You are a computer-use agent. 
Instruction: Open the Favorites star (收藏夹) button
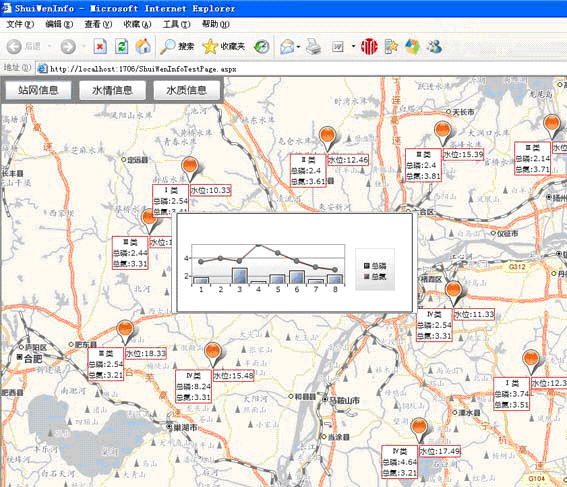[224, 46]
